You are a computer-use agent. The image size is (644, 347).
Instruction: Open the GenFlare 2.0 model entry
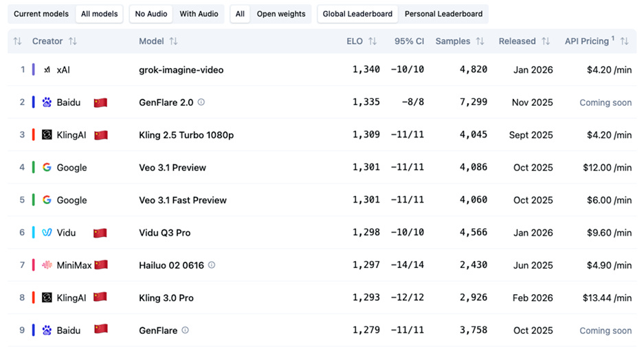(166, 102)
